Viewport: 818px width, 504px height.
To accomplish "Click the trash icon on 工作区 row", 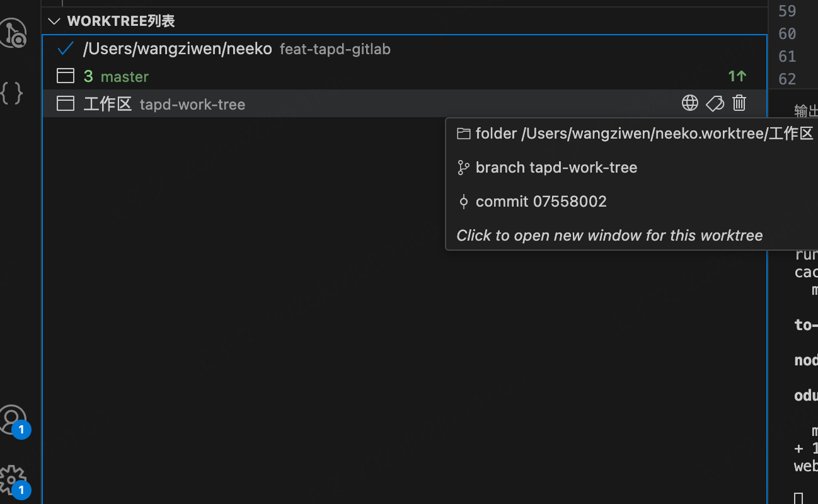I will coord(739,103).
